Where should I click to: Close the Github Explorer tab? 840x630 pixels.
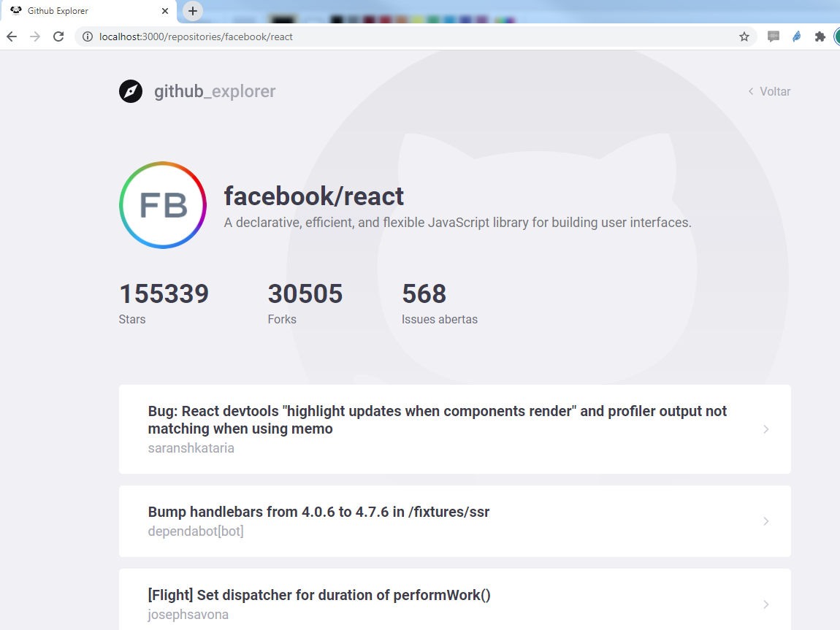point(165,11)
